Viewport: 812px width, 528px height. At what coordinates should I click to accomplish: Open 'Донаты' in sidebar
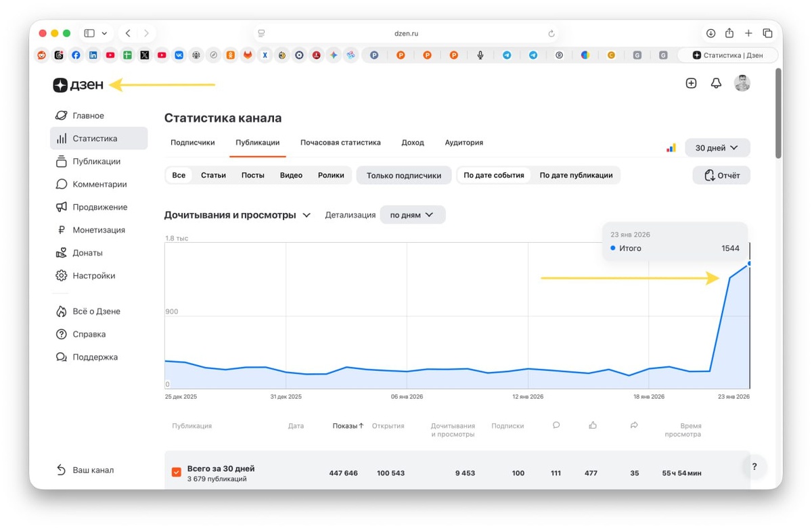[x=99, y=253]
